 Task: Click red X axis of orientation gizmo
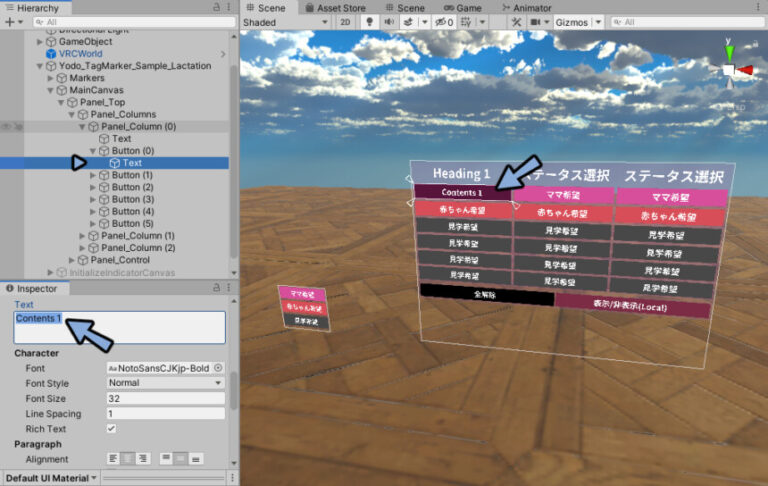745,70
